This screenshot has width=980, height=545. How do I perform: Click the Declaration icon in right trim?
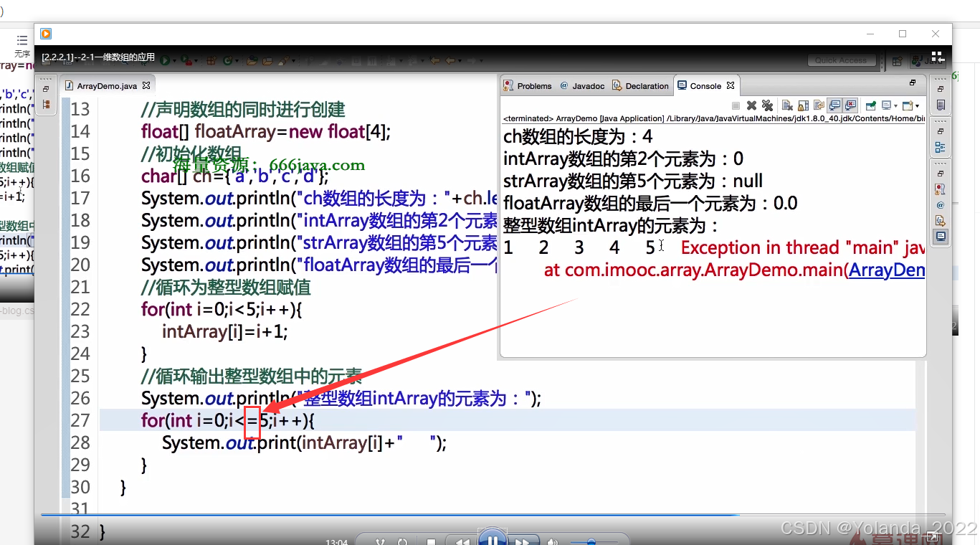pyautogui.click(x=940, y=221)
